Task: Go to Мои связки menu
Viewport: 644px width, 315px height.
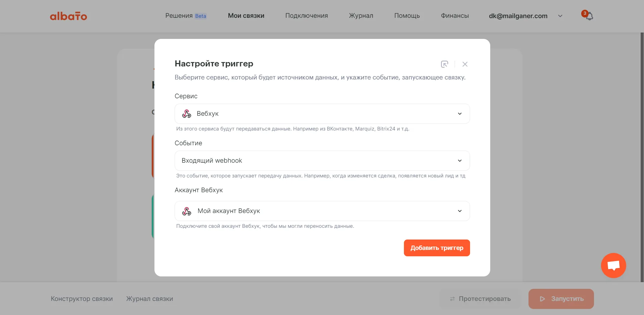Action: click(x=246, y=16)
